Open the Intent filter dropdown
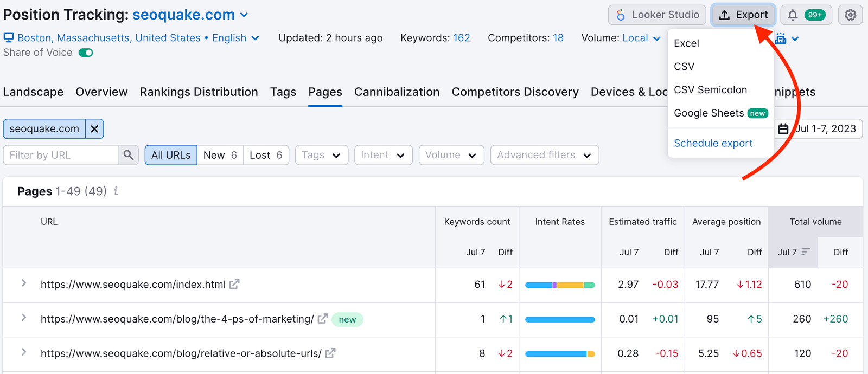Image resolution: width=868 pixels, height=374 pixels. [x=383, y=155]
